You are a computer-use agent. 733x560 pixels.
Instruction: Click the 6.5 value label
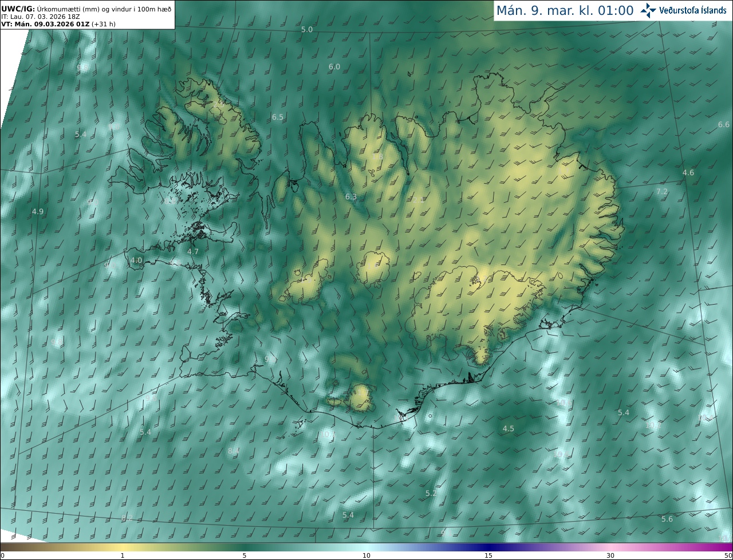pyautogui.click(x=278, y=117)
